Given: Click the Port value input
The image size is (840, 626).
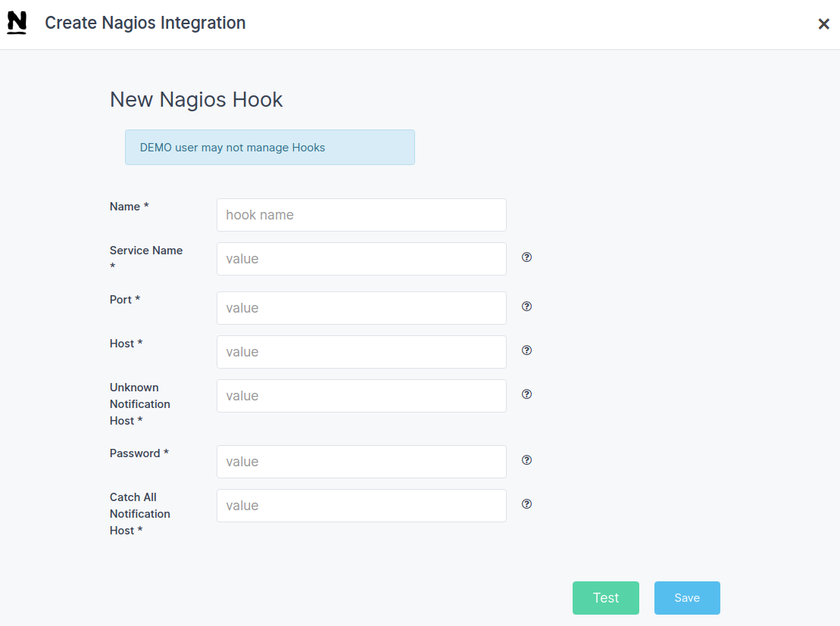Looking at the screenshot, I should 361,308.
